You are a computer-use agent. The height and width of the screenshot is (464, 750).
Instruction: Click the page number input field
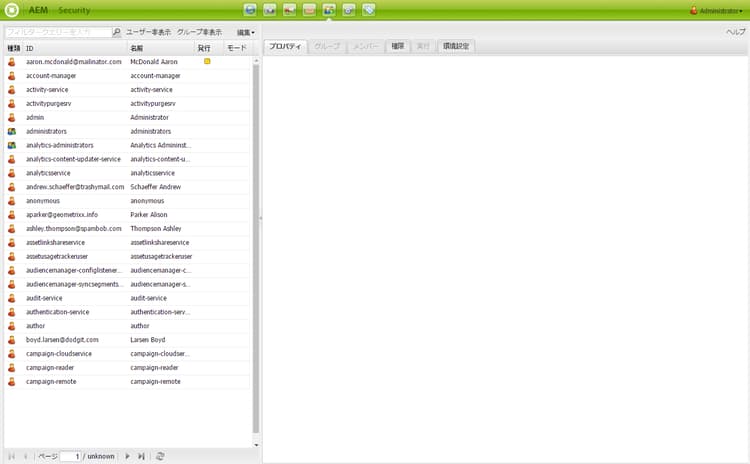pyautogui.click(x=70, y=456)
